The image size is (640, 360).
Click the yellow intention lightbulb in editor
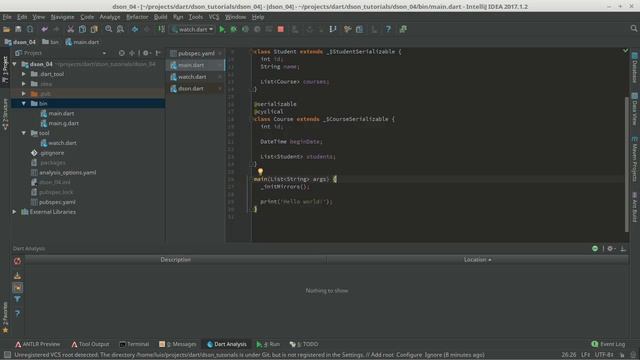pyautogui.click(x=260, y=171)
